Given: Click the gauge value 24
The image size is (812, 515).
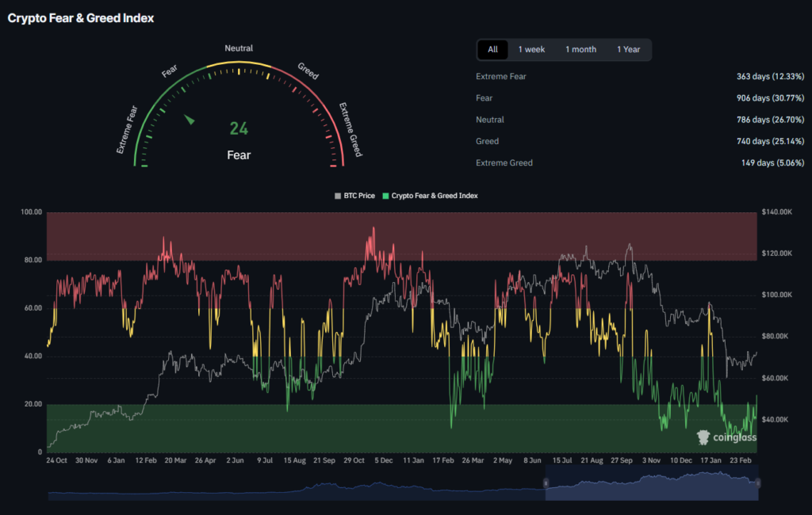Looking at the screenshot, I should [x=239, y=128].
